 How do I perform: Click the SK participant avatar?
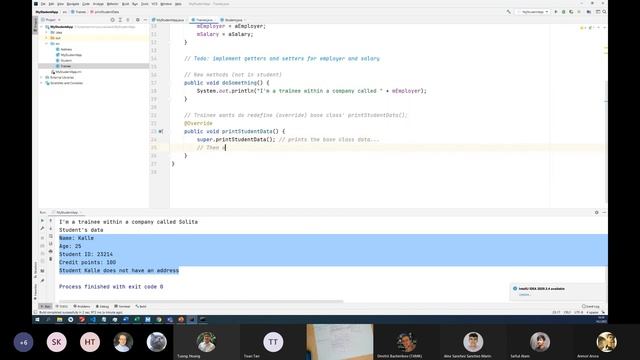(x=56, y=342)
